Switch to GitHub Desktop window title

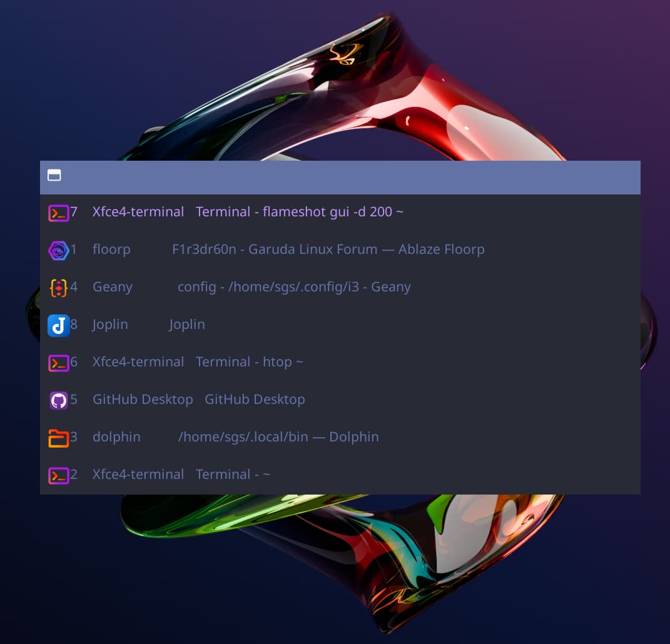click(x=255, y=400)
